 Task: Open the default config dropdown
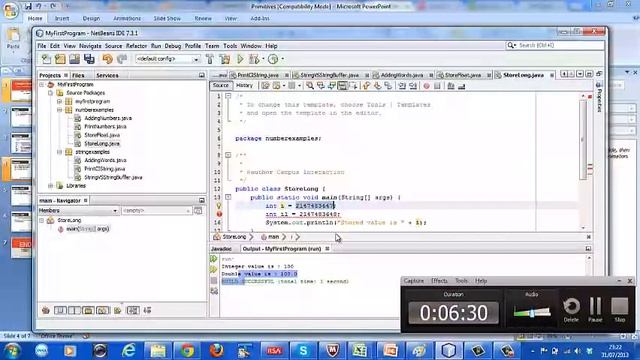click(196, 60)
